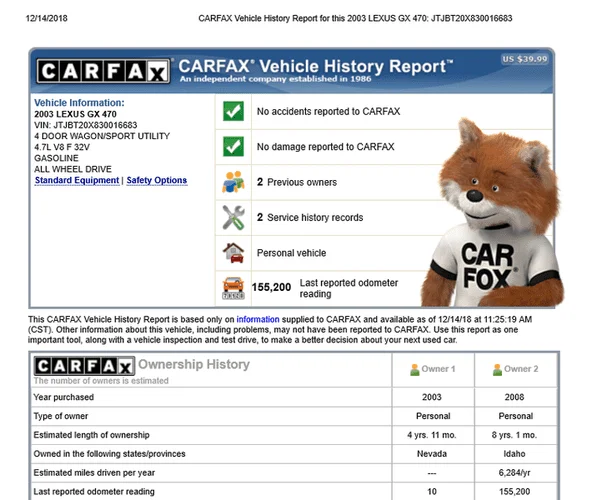Click the 'ALL WHEEL DRIVE' text

[x=73, y=169]
